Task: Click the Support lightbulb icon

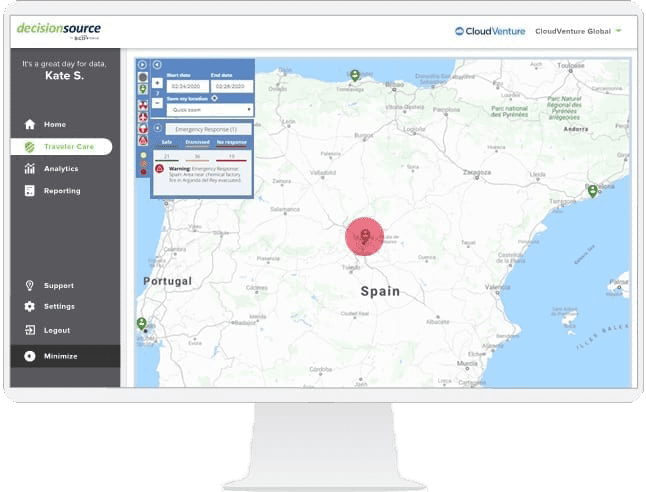Action: [x=29, y=285]
